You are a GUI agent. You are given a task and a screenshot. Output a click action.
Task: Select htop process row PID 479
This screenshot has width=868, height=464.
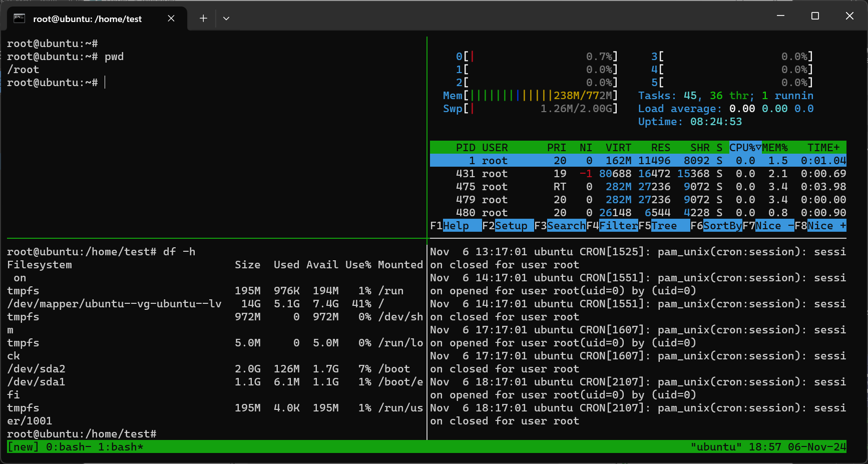point(638,200)
